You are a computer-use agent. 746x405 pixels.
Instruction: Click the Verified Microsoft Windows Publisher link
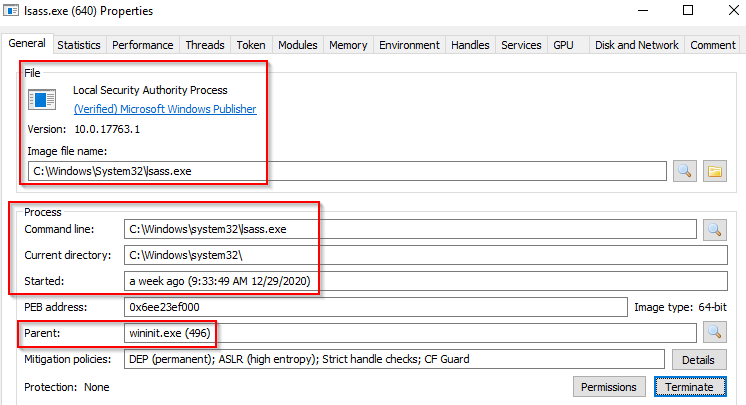165,109
